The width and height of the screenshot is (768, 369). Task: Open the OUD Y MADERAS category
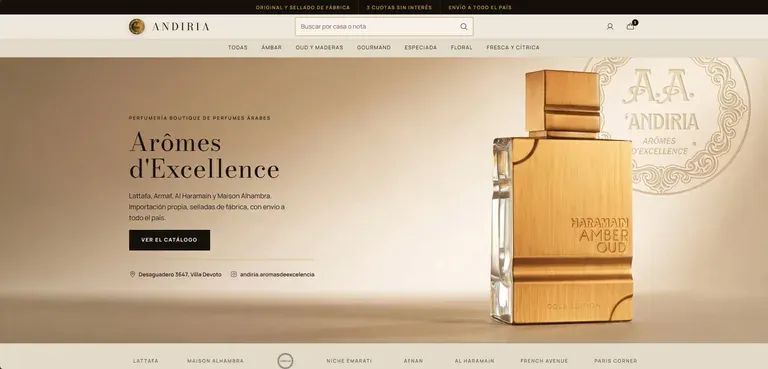(319, 48)
